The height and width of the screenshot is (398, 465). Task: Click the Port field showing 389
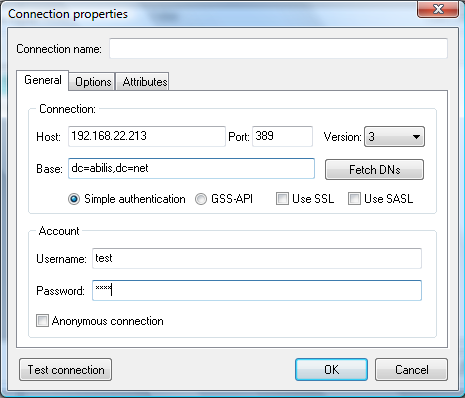pyautogui.click(x=282, y=136)
